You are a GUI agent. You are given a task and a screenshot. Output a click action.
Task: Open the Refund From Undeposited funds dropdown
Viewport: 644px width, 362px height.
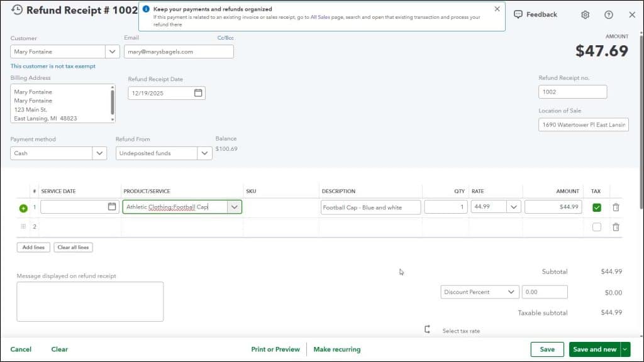[x=204, y=153]
